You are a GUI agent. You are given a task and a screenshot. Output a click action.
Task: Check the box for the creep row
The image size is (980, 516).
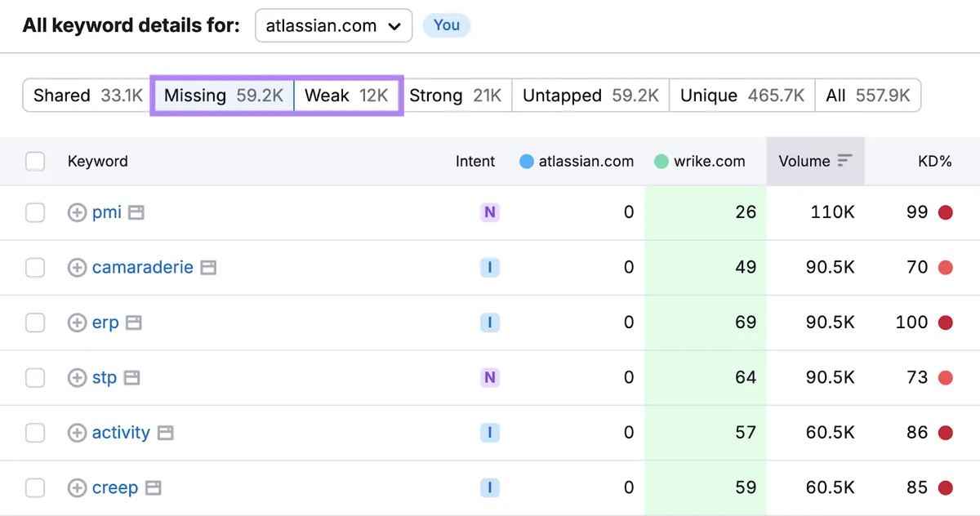click(35, 488)
